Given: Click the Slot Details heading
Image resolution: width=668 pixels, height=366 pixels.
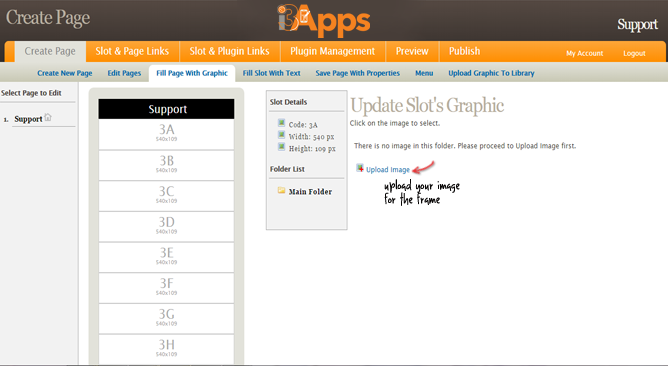Looking at the screenshot, I should pos(288,102).
